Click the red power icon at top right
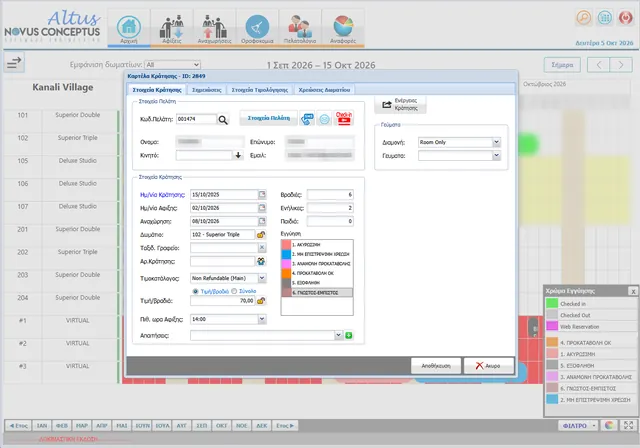Screen dimensions: 640x448 [625, 18]
